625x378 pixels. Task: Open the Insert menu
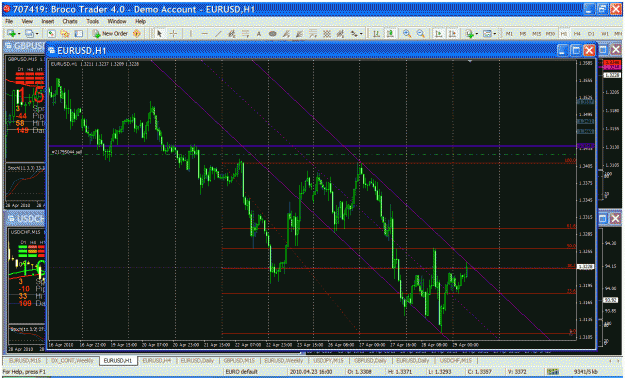[47, 21]
